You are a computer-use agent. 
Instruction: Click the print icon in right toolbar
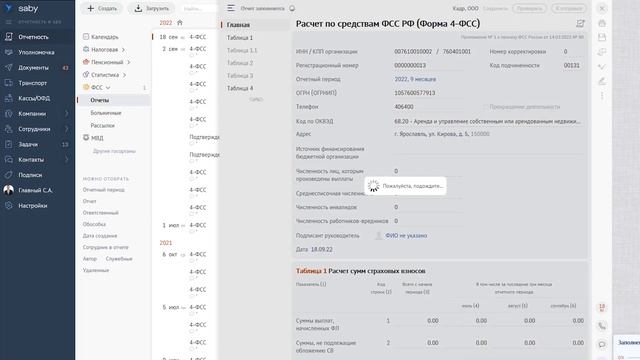pos(602,23)
